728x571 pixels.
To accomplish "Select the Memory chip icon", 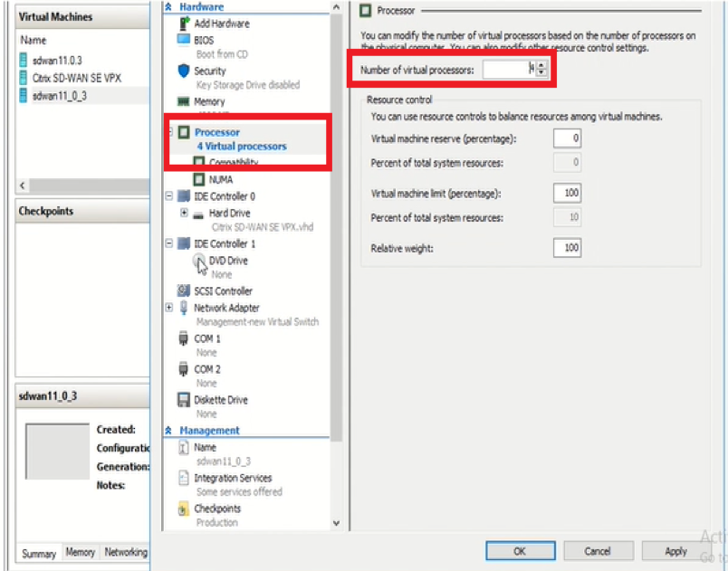I will 184,101.
